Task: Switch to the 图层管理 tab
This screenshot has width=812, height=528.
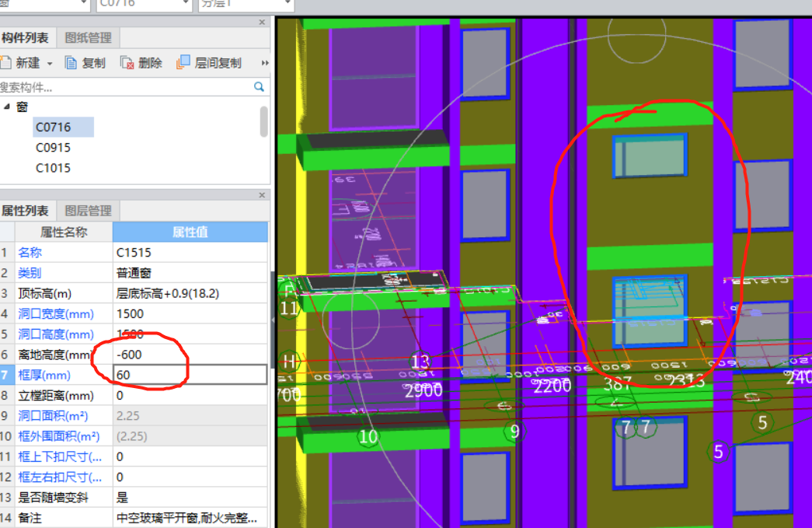Action: [x=88, y=211]
